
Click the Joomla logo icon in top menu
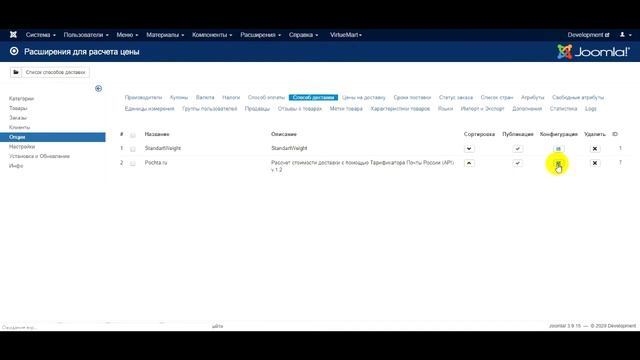point(13,35)
